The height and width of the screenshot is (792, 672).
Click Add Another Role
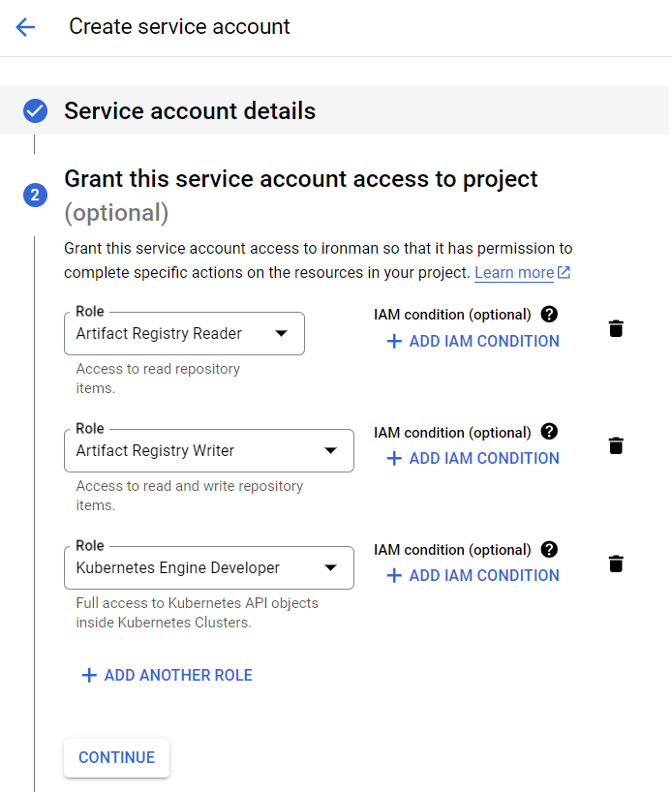pyautogui.click(x=167, y=675)
